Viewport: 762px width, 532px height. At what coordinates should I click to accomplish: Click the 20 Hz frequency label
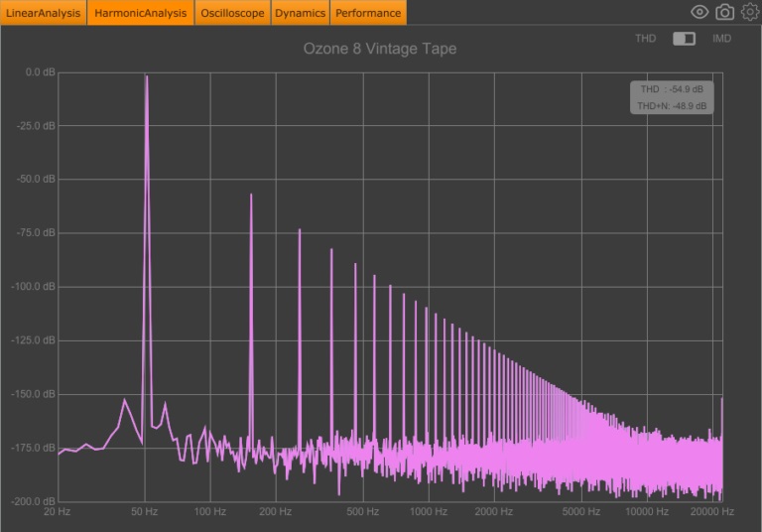coord(57,511)
